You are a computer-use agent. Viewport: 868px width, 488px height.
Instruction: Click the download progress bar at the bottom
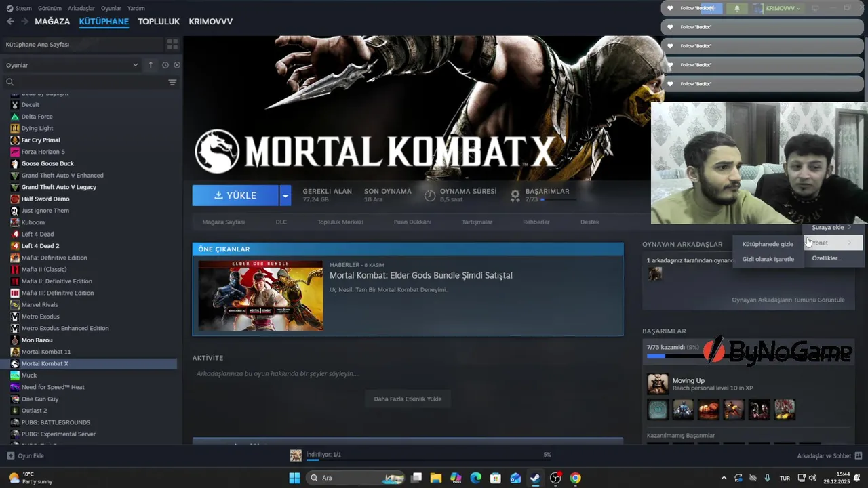[429, 460]
